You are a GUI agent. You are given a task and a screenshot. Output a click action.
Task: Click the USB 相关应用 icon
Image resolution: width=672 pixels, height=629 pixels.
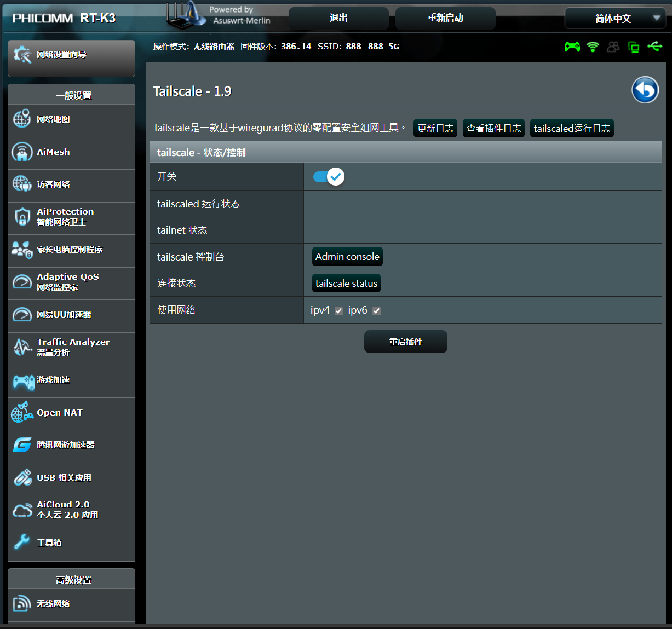pos(22,477)
